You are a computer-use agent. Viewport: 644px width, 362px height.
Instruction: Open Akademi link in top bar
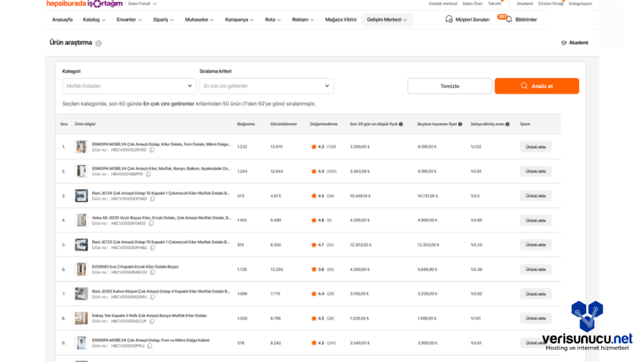(525, 4)
